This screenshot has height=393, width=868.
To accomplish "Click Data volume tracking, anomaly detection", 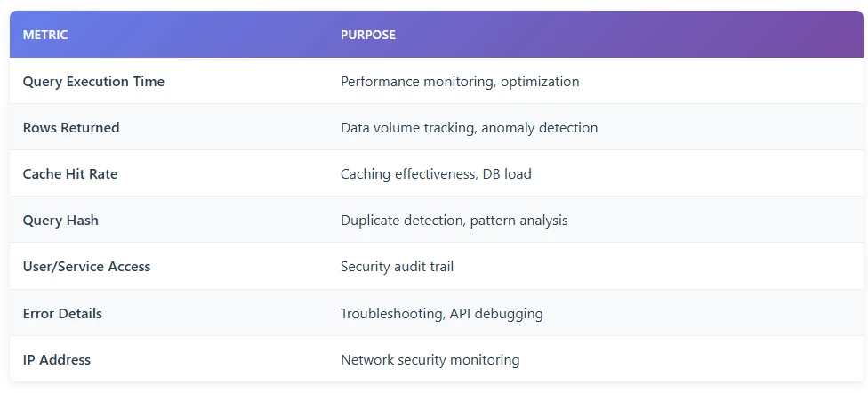I will (x=469, y=128).
